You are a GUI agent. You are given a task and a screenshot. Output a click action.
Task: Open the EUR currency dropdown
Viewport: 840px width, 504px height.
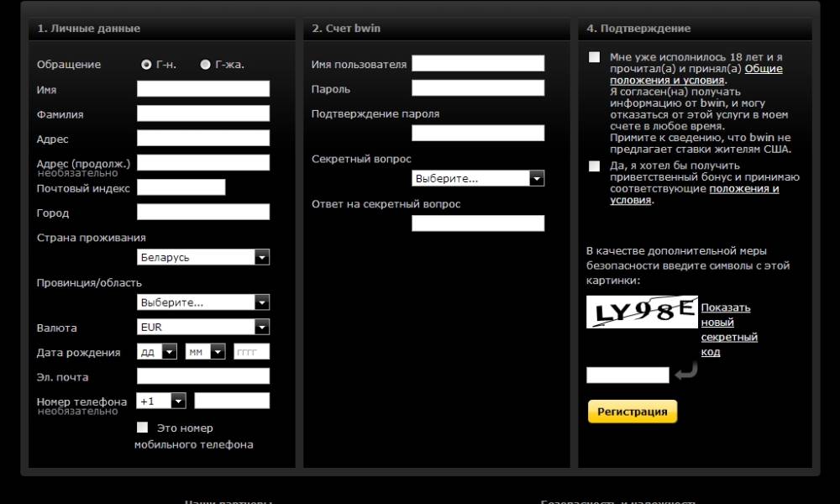tap(203, 327)
